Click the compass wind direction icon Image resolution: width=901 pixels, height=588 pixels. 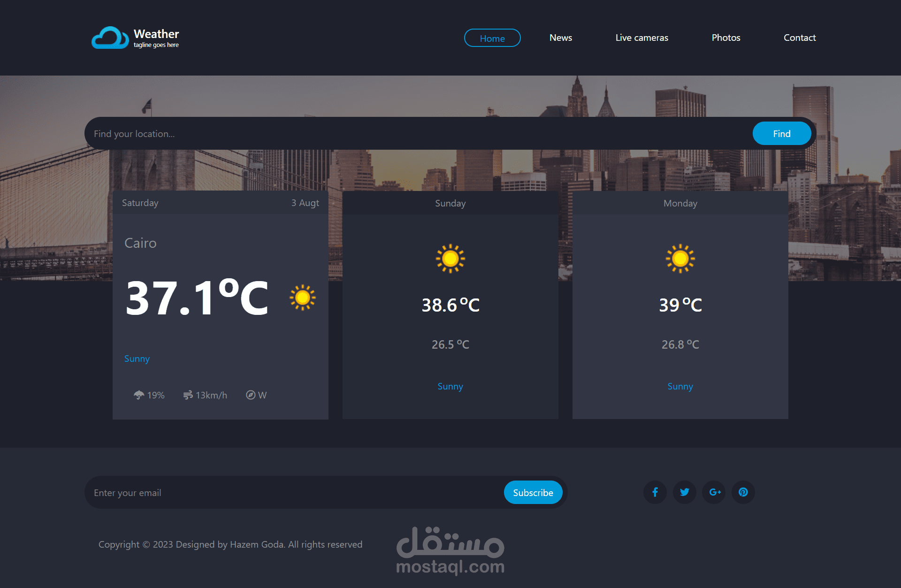(251, 395)
